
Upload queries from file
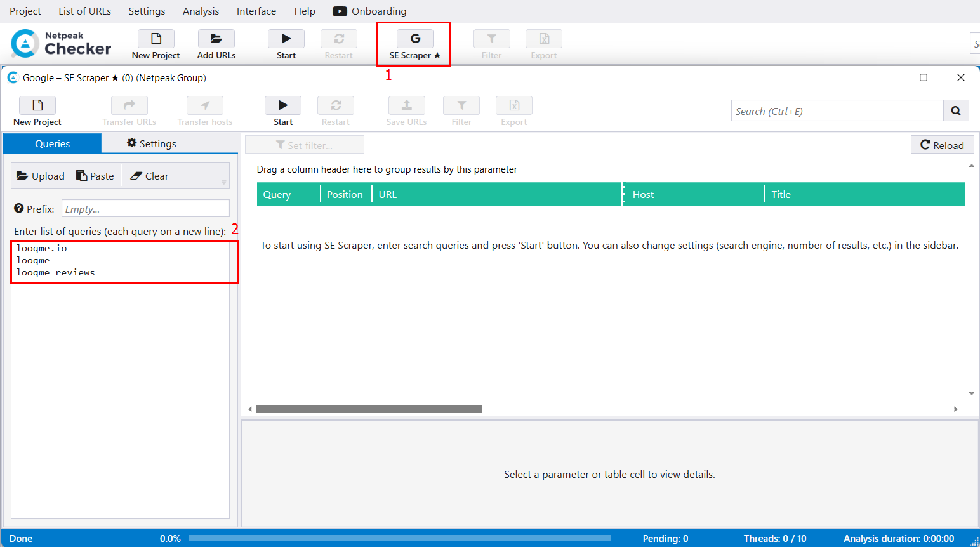pos(41,176)
